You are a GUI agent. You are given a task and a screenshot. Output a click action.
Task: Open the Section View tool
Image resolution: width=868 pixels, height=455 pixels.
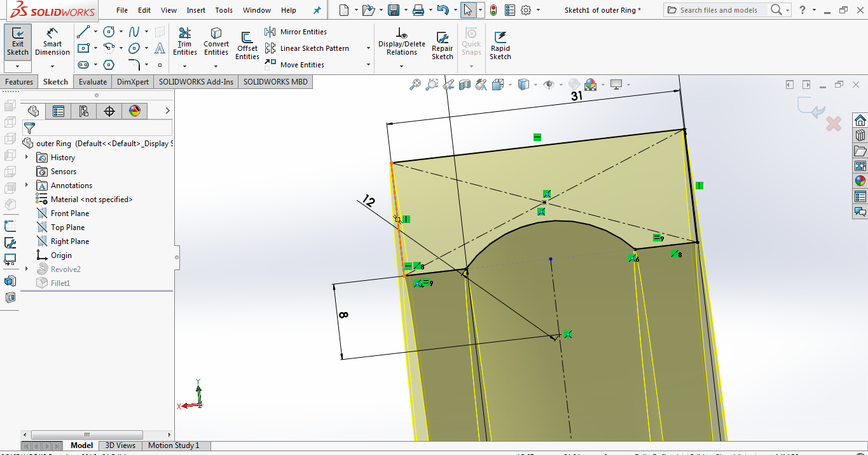(x=465, y=84)
